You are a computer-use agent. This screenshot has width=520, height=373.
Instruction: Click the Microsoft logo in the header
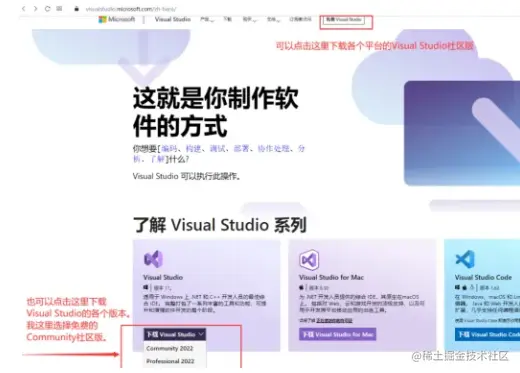[x=117, y=19]
